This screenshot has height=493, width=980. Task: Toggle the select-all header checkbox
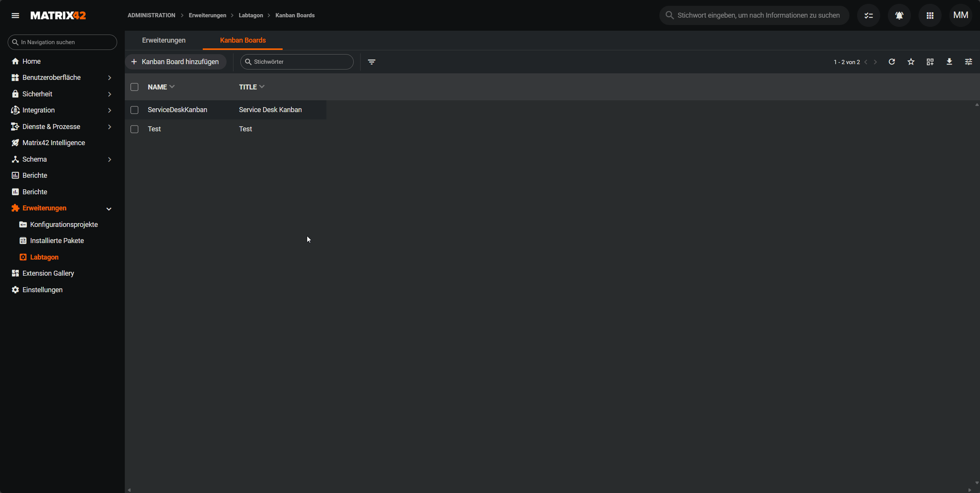coord(134,87)
